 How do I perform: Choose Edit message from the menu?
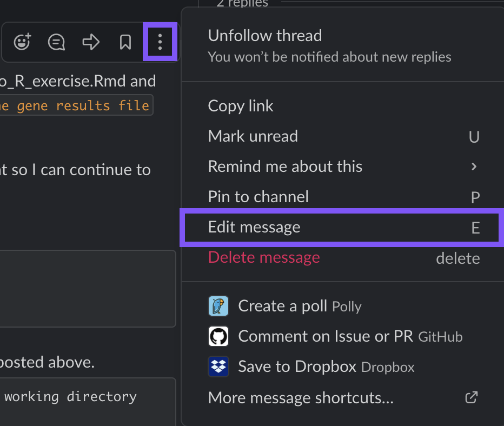(x=254, y=227)
